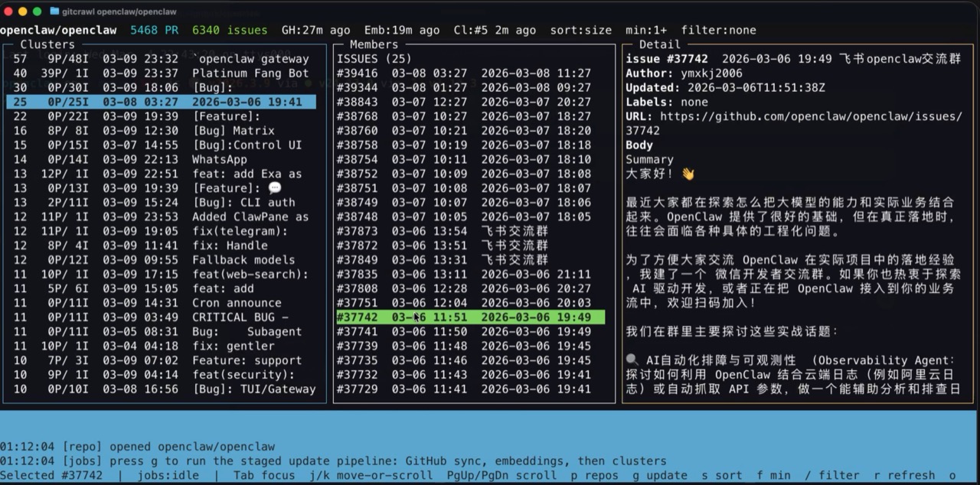Select member issue #37732
Screen dimensions: 980x485
tap(470, 375)
